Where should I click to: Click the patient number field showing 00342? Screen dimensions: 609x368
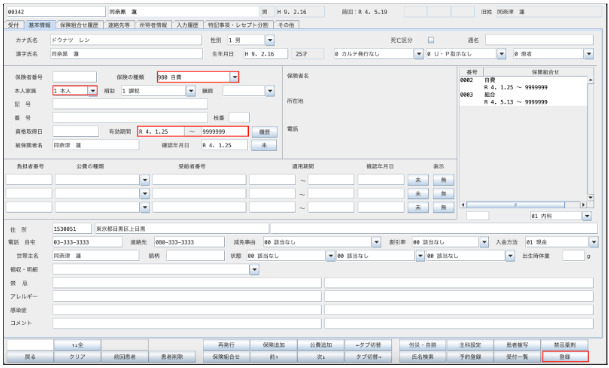tap(56, 12)
